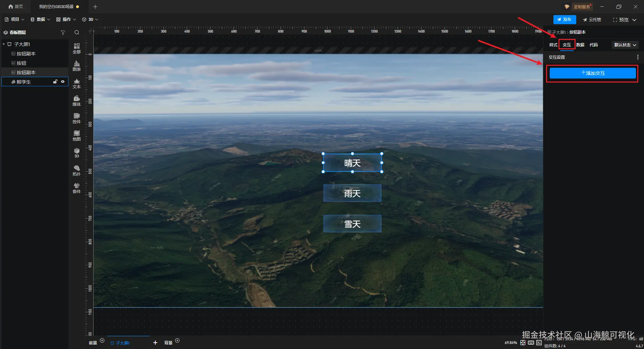Collapse the 子大屏1 tree node
The width and height of the screenshot is (644, 349).
[x=4, y=44]
